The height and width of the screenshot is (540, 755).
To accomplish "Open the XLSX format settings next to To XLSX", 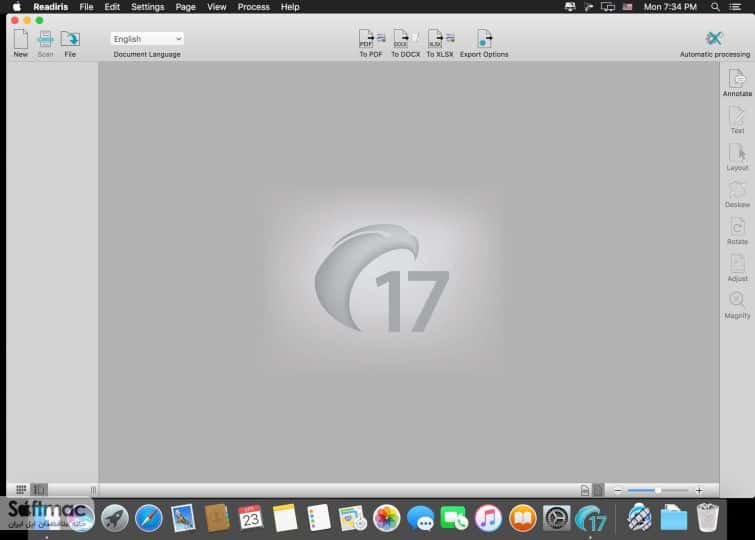I will click(450, 38).
